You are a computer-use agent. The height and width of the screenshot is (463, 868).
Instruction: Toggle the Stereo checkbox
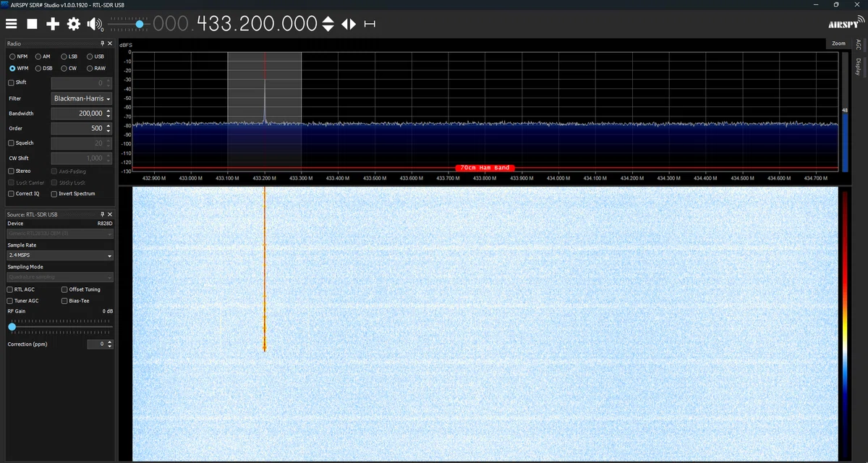(x=11, y=171)
